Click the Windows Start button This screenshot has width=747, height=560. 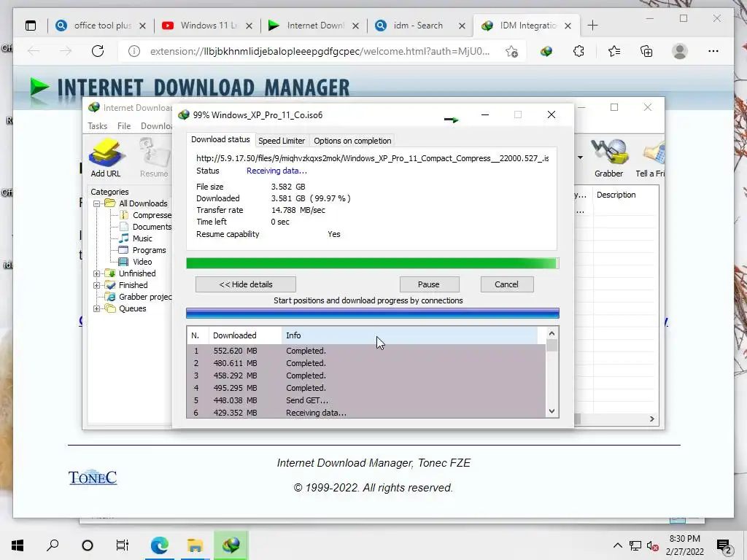pos(18,545)
